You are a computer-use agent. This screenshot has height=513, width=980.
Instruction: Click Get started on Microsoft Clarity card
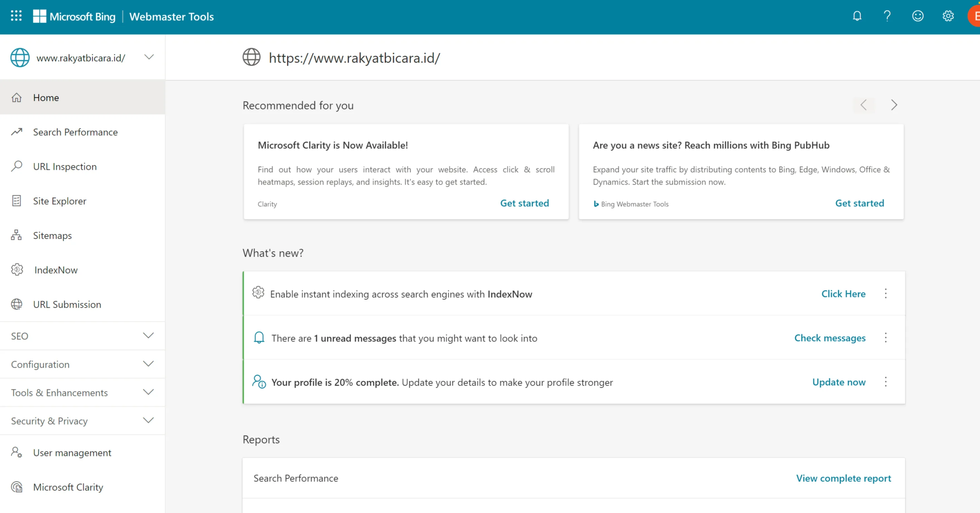coord(524,203)
